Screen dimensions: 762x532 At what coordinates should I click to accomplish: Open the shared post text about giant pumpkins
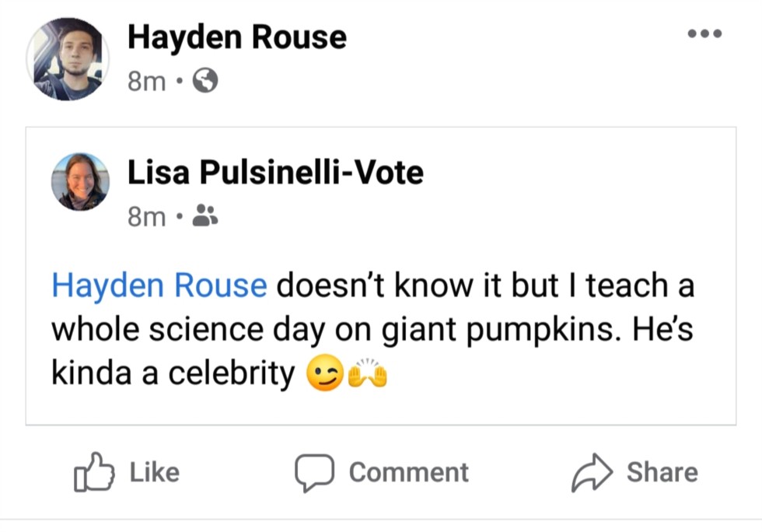point(373,330)
